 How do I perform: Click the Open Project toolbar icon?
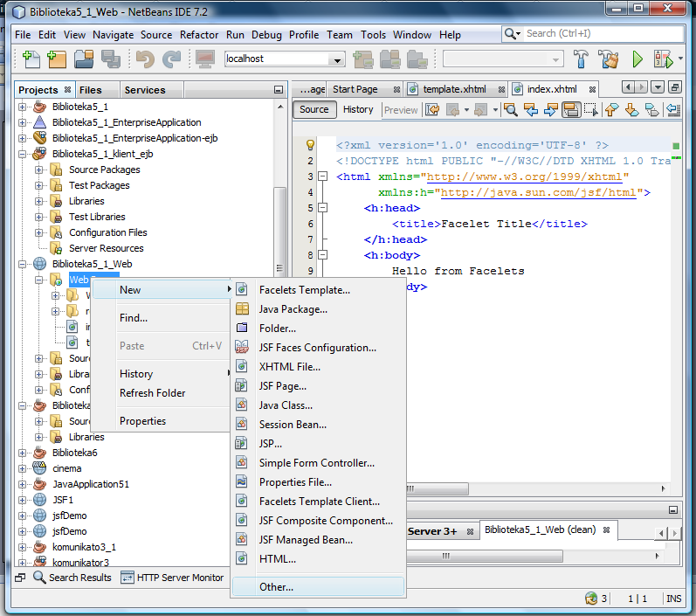coord(84,59)
